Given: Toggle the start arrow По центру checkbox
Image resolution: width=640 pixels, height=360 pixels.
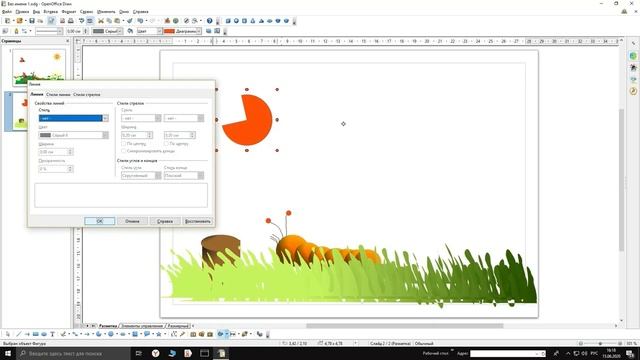Looking at the screenshot, I should tap(124, 144).
